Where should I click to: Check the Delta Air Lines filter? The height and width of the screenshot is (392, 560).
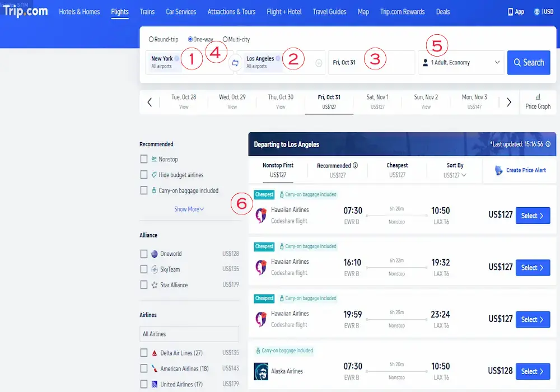[144, 353]
